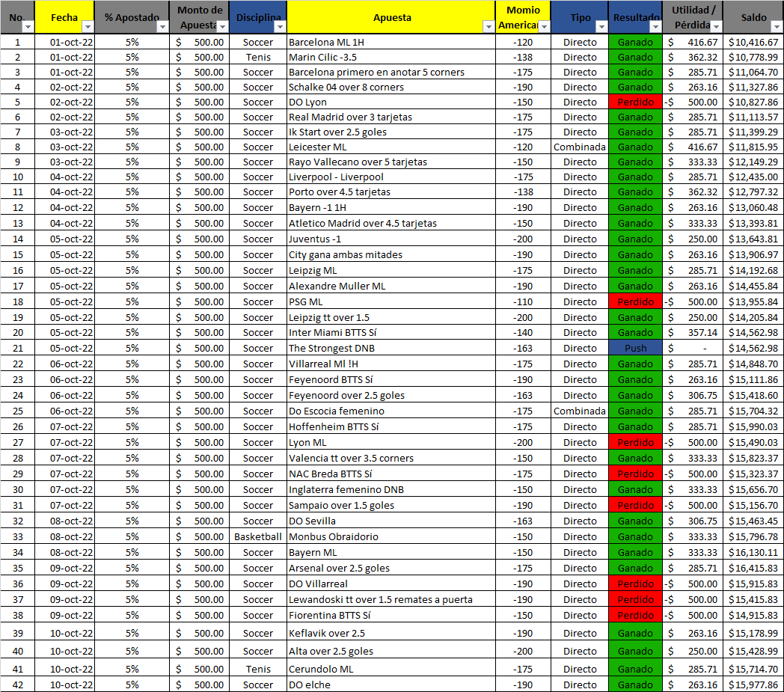Click the '$10,416.67' saldo cell
The image size is (784, 692).
tap(753, 42)
